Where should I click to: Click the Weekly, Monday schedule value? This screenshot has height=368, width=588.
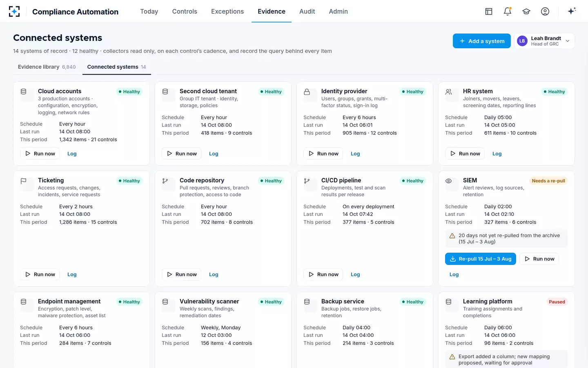pos(221,328)
